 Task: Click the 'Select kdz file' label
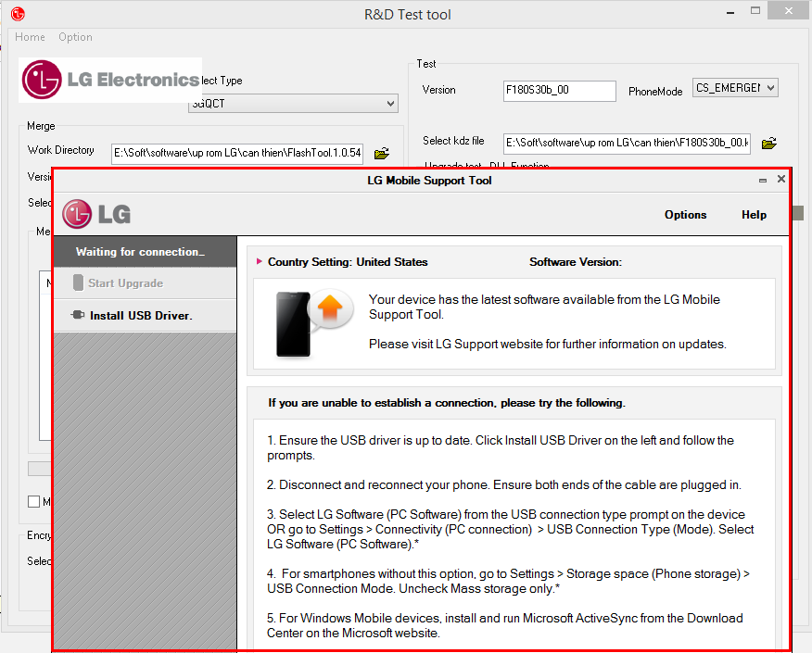click(453, 141)
